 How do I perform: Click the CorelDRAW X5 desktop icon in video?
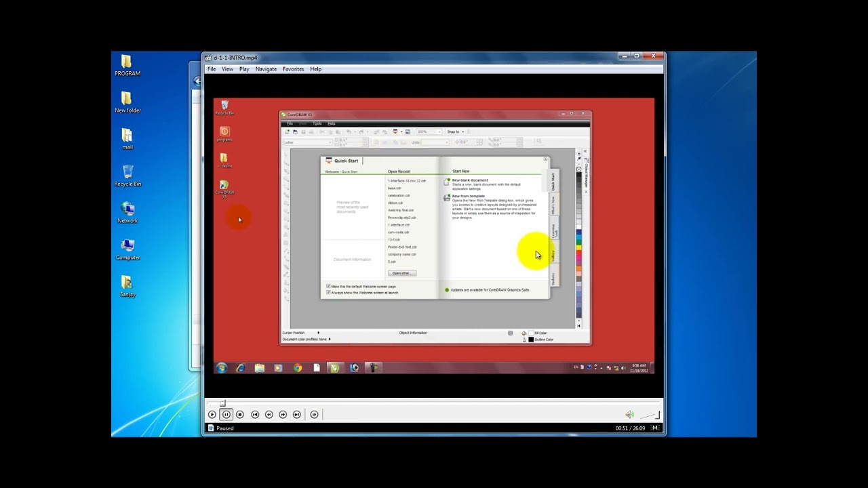point(224,188)
